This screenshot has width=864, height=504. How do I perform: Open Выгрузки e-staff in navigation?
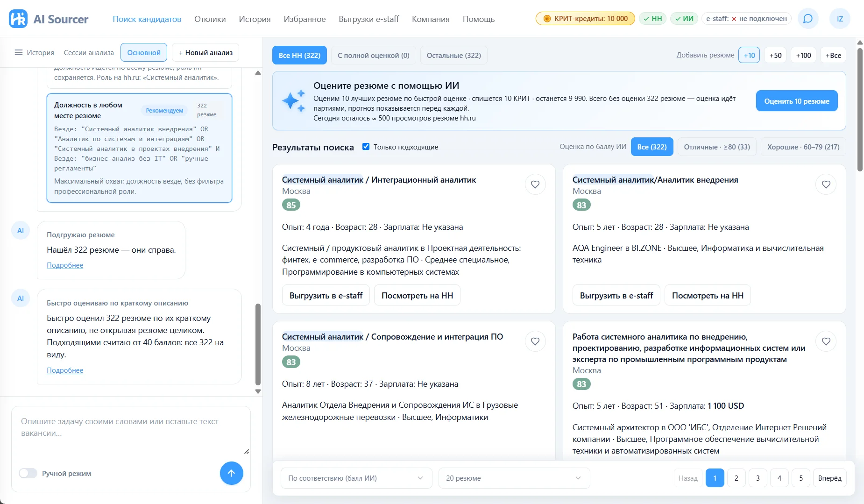tap(369, 19)
